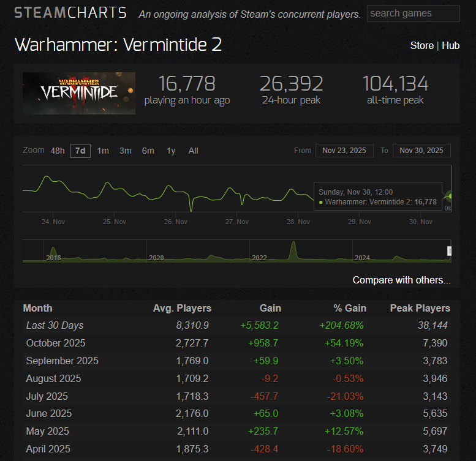Click the Last 30 Days row label
Viewport: 476px width, 461px height.
pos(55,326)
